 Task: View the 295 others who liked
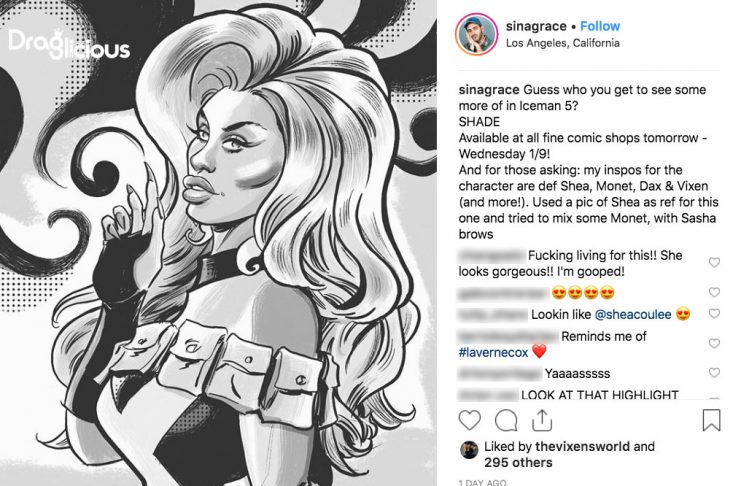(x=518, y=462)
